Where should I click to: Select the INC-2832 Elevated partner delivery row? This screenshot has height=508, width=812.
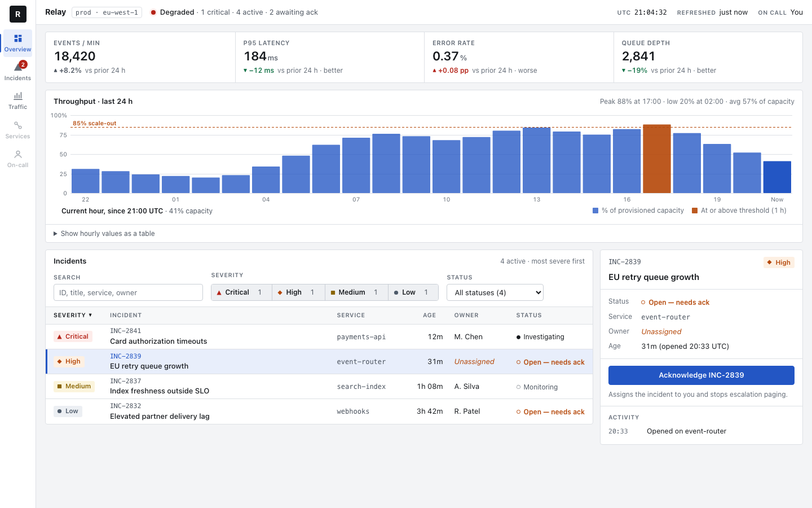coord(319,411)
